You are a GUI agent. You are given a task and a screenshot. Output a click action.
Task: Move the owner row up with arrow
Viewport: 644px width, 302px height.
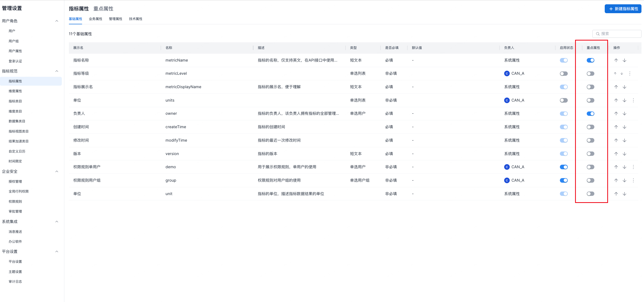(616, 114)
